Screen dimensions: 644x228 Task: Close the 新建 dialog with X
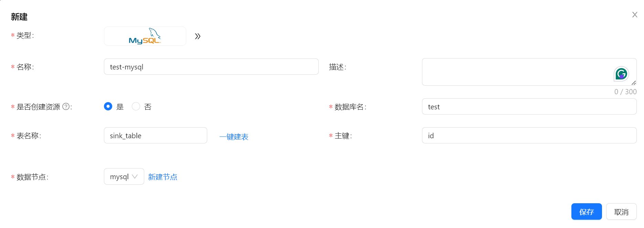(635, 15)
